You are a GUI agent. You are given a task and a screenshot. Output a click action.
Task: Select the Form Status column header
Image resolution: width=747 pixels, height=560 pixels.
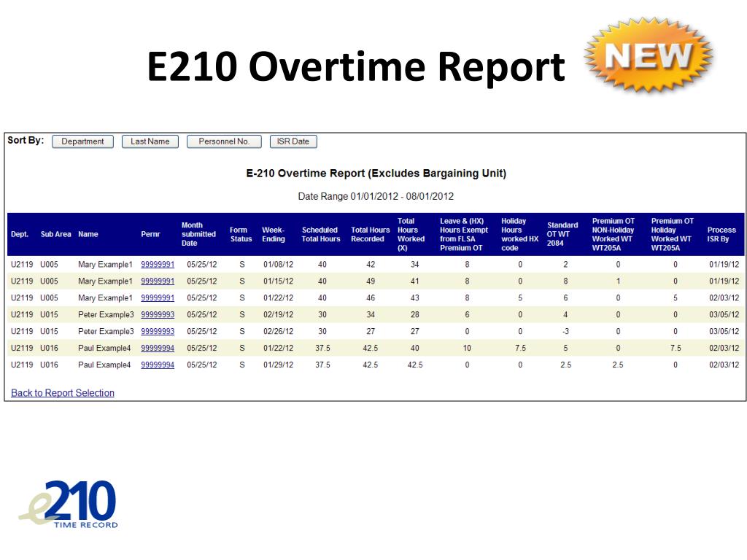(241, 234)
